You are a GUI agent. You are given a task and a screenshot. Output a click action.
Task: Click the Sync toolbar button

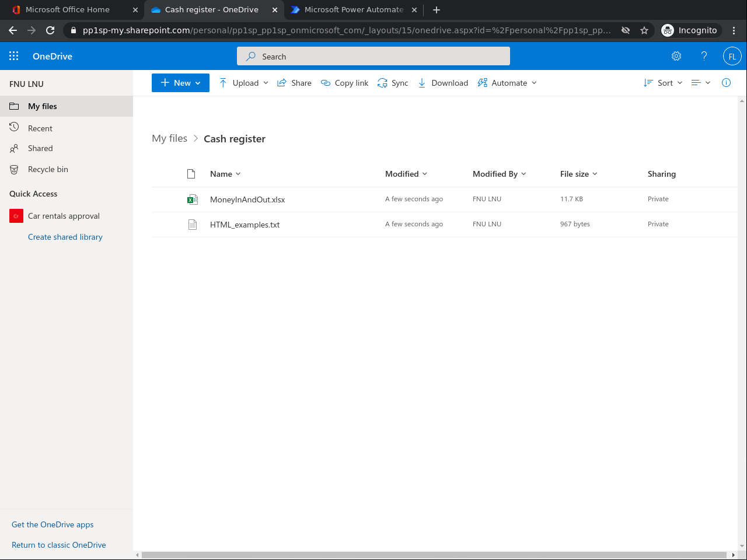[393, 83]
